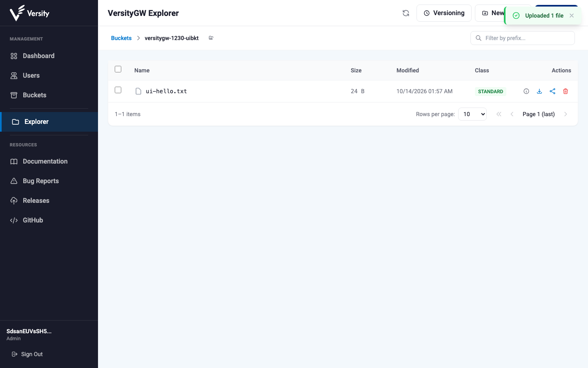588x368 pixels.
Task: Focus the Filter by prefix search field
Action: coord(523,38)
